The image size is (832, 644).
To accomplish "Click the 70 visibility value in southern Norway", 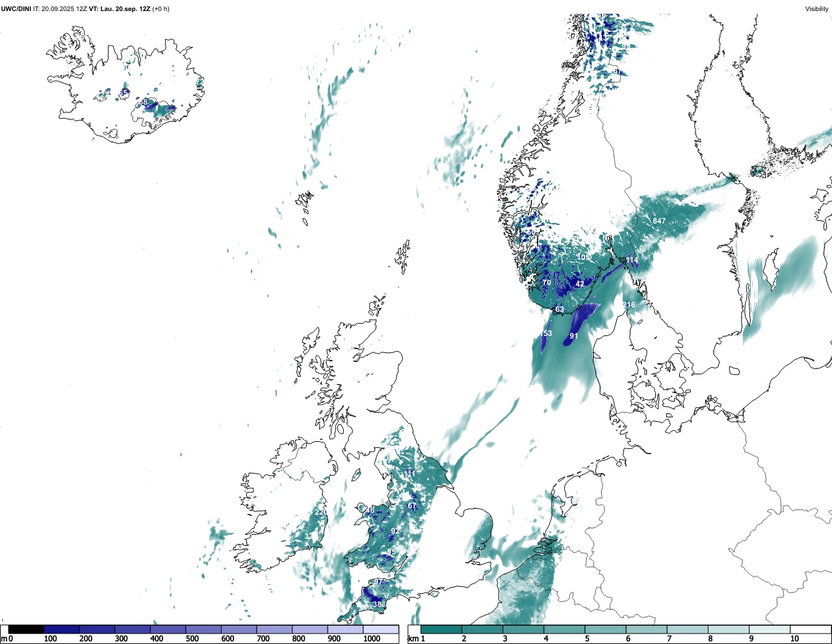I will tap(547, 283).
